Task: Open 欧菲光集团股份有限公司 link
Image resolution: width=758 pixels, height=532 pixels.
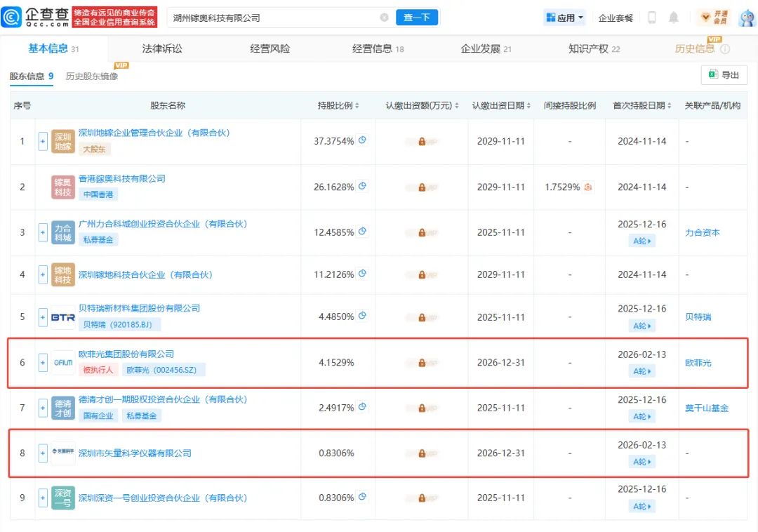Action: pyautogui.click(x=126, y=354)
